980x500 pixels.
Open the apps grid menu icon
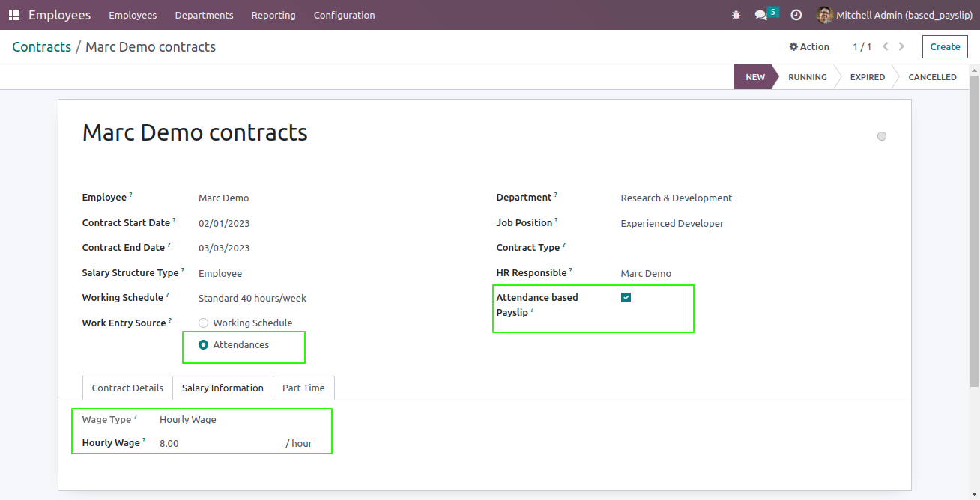pos(14,15)
